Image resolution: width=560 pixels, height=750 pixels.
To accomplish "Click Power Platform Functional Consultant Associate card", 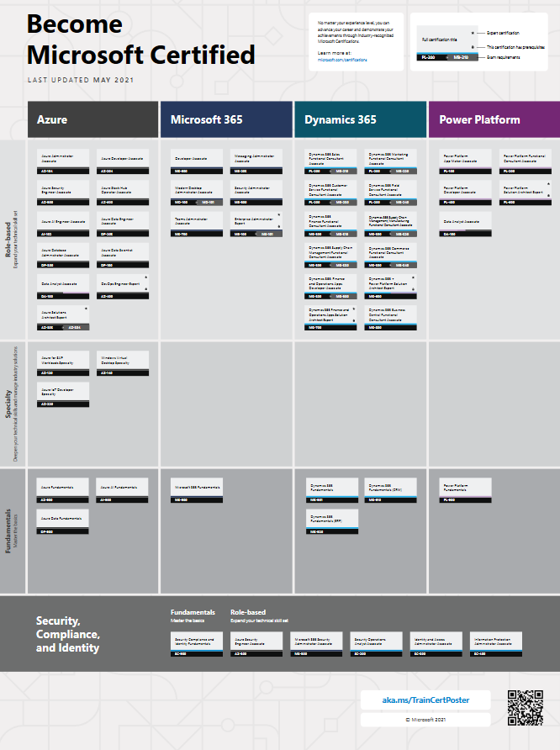I will point(526,161).
